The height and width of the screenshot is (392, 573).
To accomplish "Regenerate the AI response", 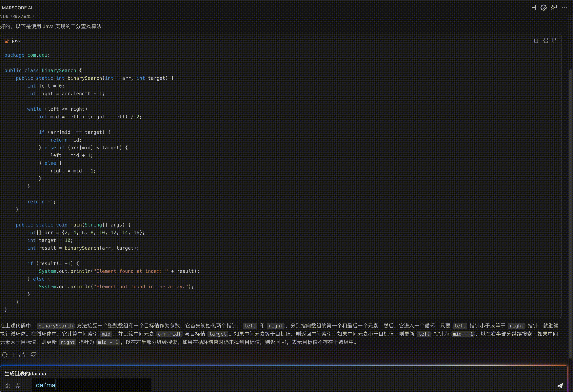I will [5, 355].
